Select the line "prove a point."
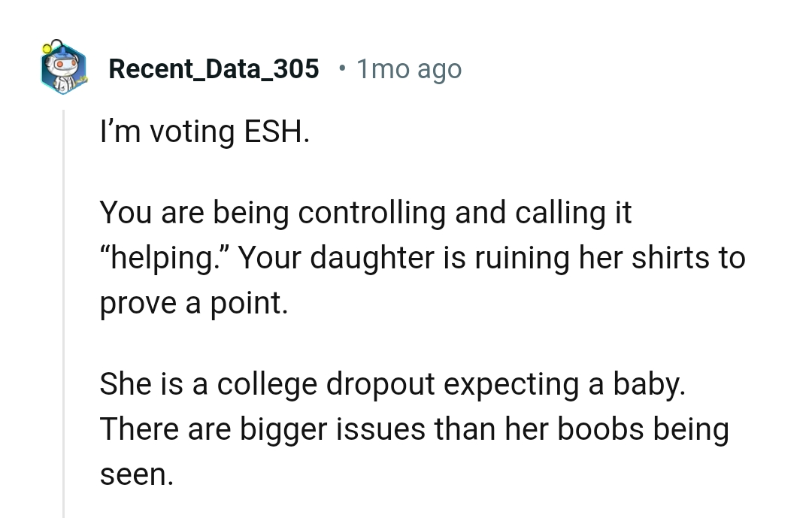 point(194,303)
